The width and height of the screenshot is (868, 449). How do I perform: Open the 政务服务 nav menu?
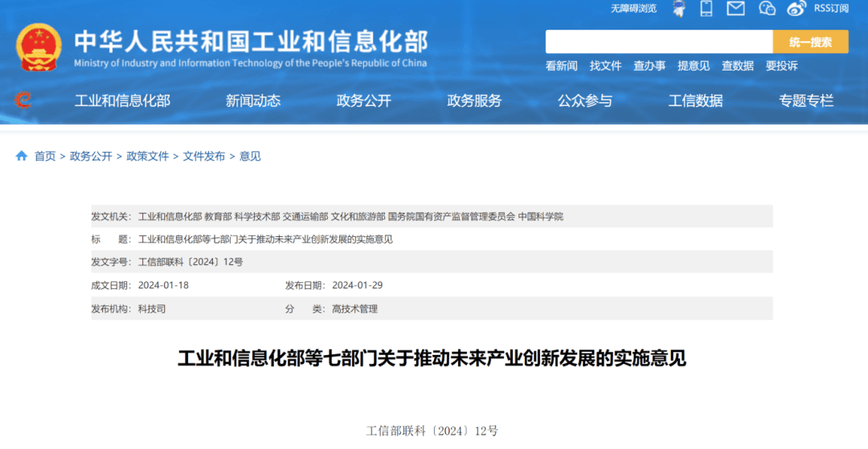[x=474, y=100]
